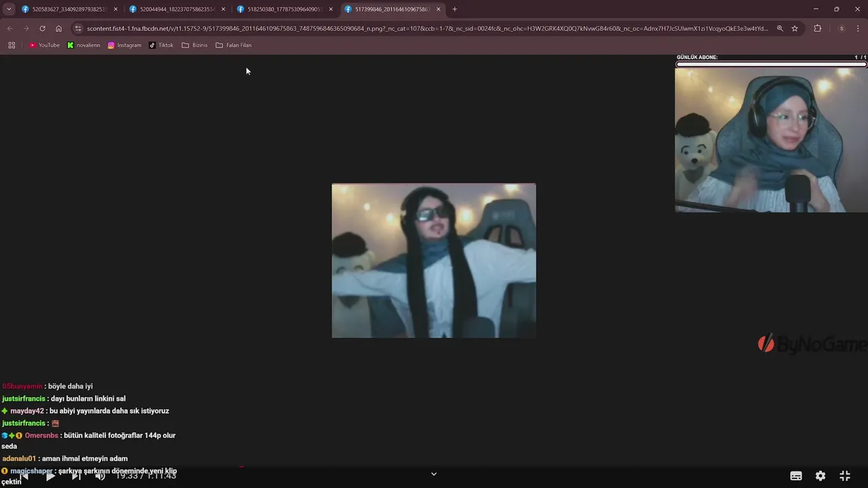Viewport: 868px width, 488px height.
Task: Close the 518250380 tab
Action: coord(331,9)
